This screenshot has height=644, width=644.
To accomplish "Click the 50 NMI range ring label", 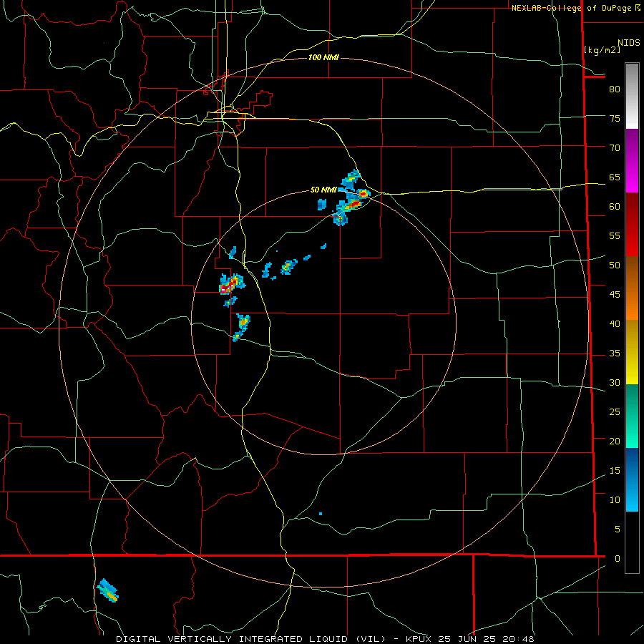I will click(323, 190).
